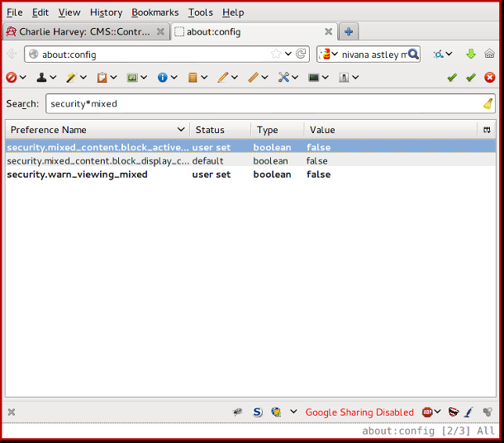The image size is (504, 443).
Task: Clear search with the broom icon
Action: [487, 104]
